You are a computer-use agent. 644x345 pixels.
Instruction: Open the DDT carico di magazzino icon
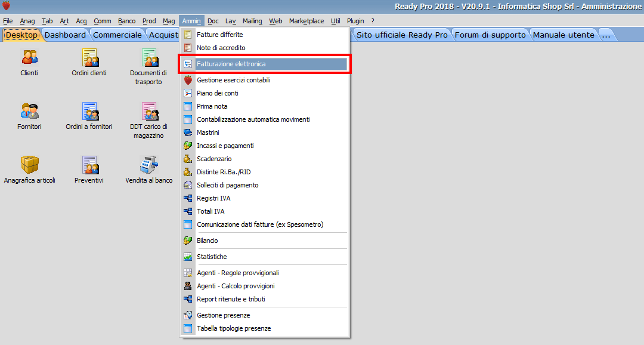click(149, 111)
